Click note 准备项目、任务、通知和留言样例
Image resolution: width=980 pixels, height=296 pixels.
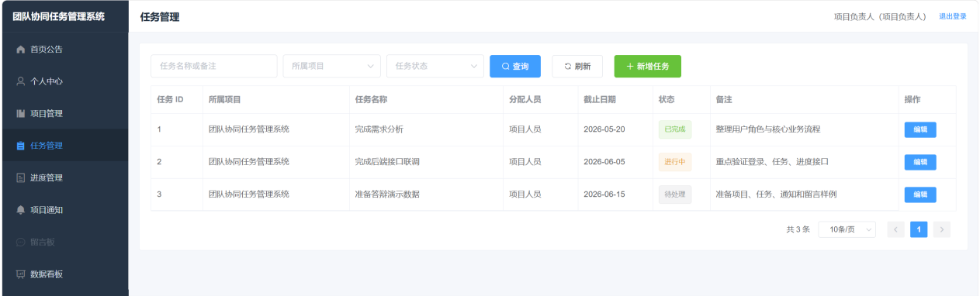(x=776, y=194)
